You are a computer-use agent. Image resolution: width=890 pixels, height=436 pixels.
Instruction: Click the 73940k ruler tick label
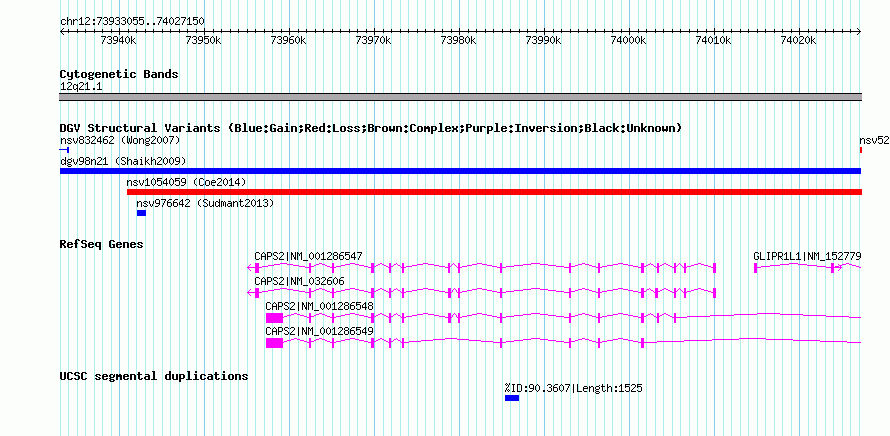pyautogui.click(x=118, y=40)
